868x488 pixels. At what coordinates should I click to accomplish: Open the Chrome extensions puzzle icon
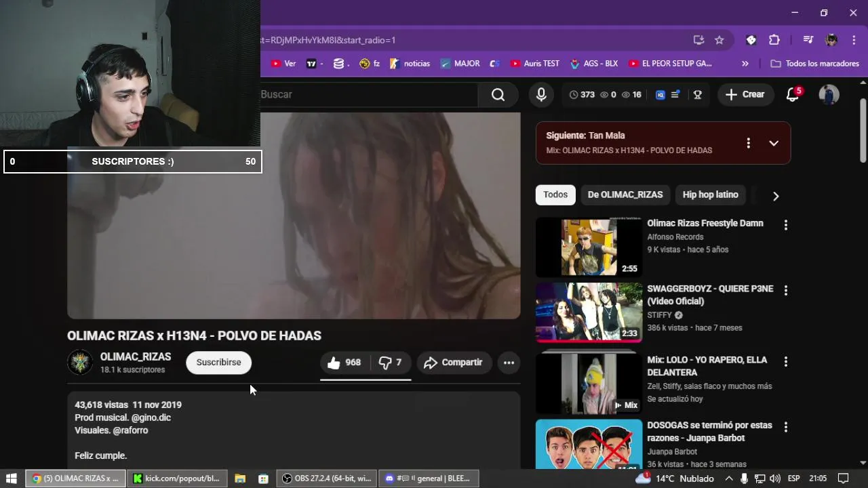click(774, 40)
